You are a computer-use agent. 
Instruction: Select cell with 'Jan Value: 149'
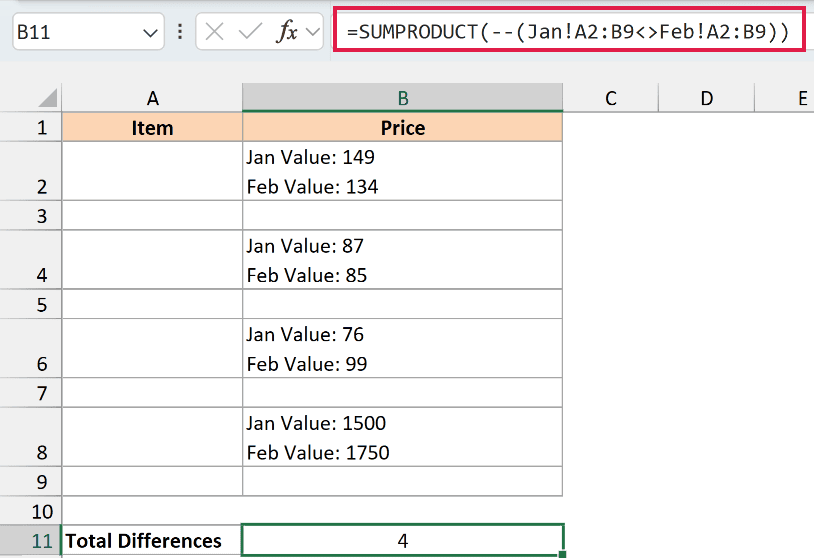[x=403, y=171]
